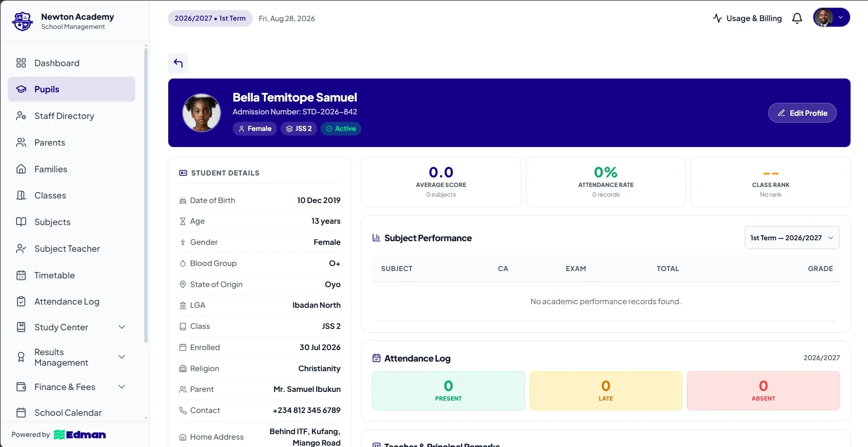This screenshot has height=447, width=868.
Task: Click the Results Management award icon
Action: tap(21, 357)
